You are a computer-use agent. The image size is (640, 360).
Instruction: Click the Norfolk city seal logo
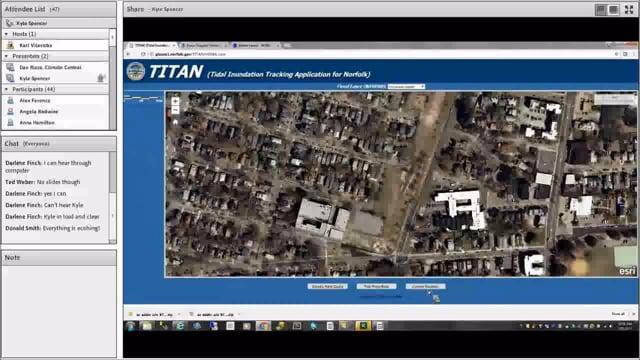tap(136, 72)
